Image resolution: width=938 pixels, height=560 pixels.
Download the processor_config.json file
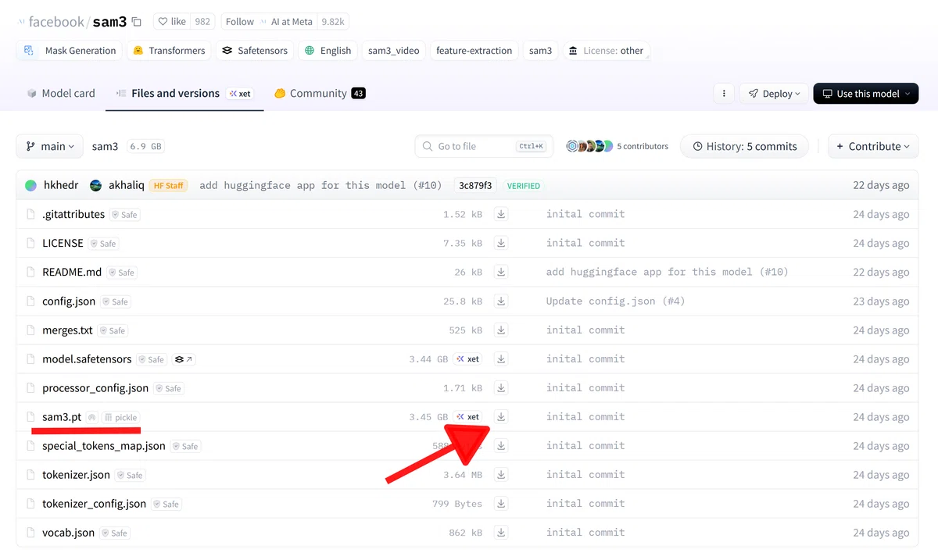point(501,387)
